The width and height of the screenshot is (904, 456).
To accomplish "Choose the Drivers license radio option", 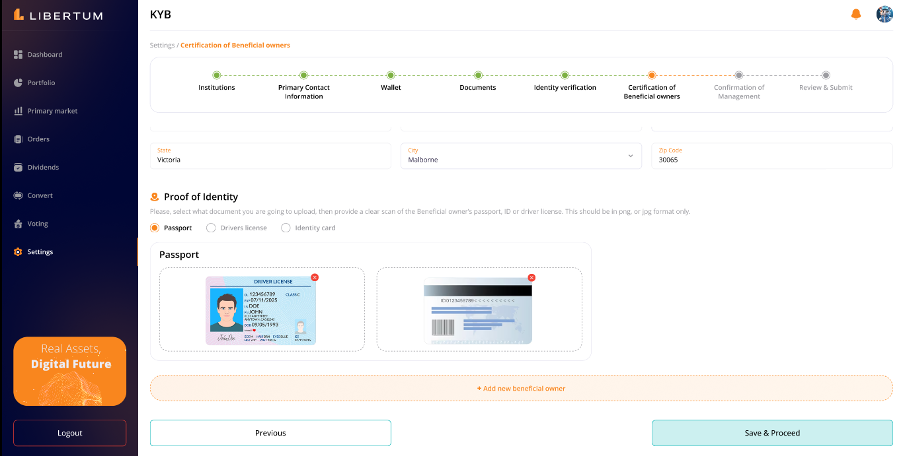I will pyautogui.click(x=211, y=228).
